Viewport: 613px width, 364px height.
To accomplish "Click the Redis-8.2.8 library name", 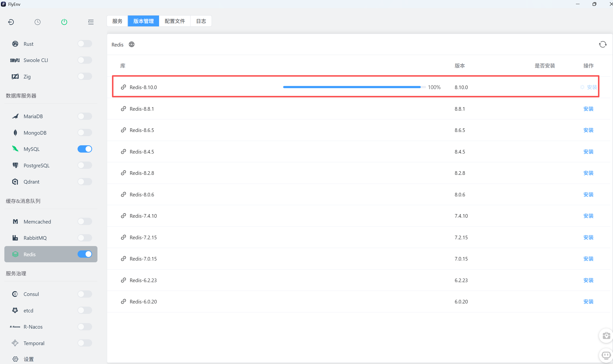I will [142, 173].
